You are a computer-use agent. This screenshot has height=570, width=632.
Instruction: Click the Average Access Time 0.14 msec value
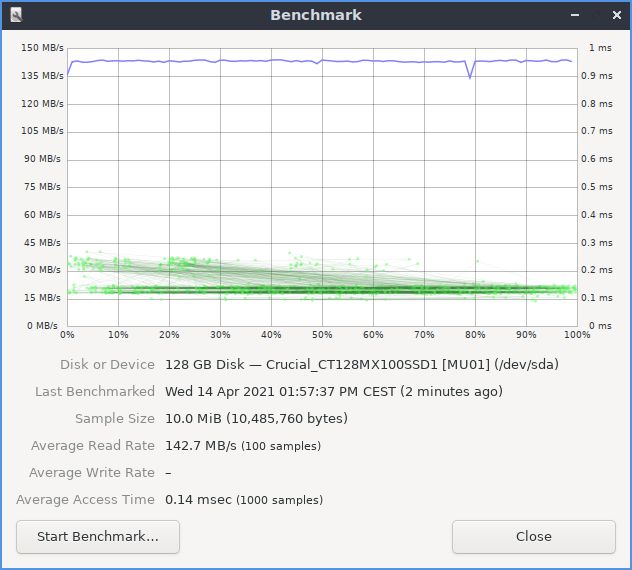click(244, 499)
